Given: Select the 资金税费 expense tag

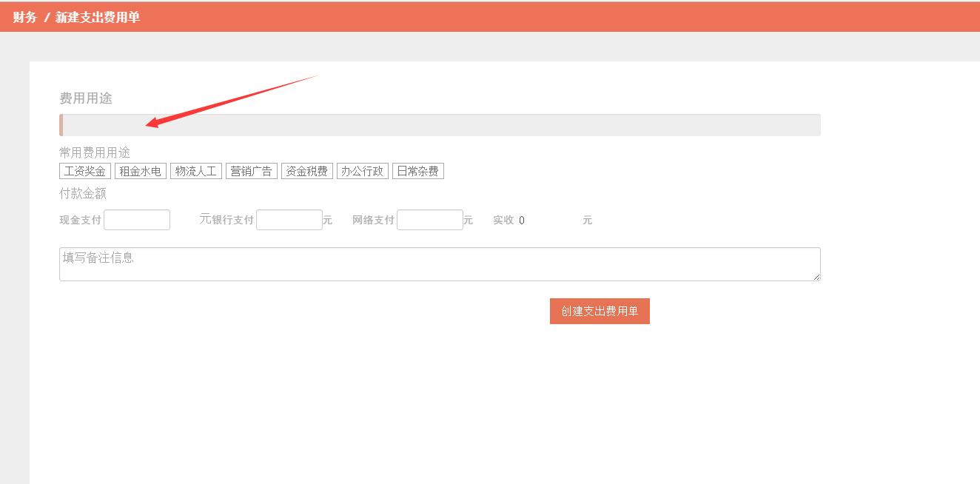Looking at the screenshot, I should pos(306,170).
